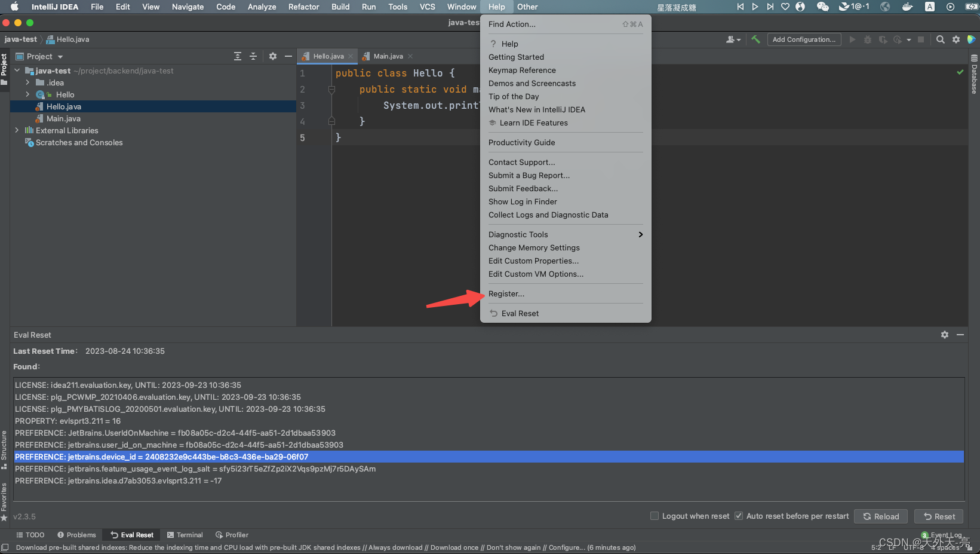Click the Reload button
The width and height of the screenshot is (980, 554).
[x=881, y=516]
